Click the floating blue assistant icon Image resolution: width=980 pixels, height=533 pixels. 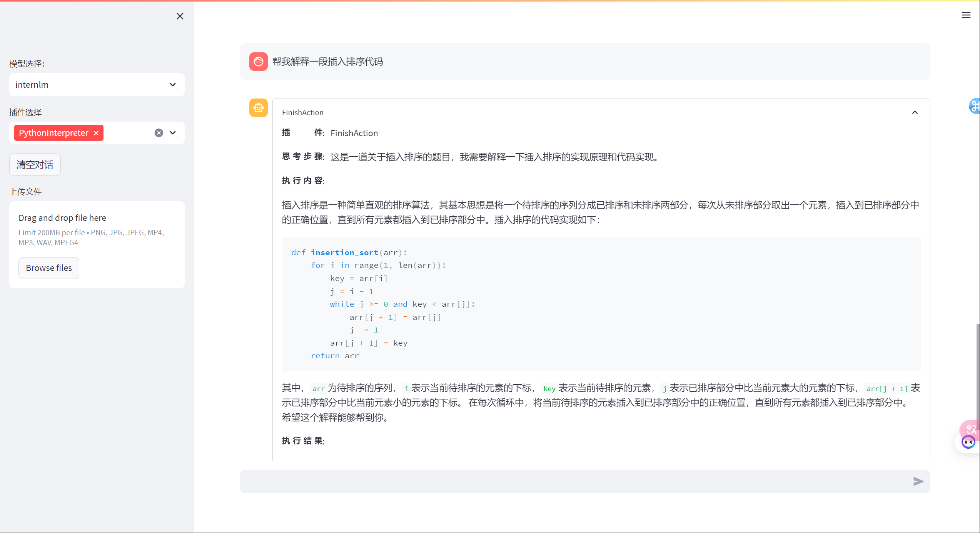975,106
